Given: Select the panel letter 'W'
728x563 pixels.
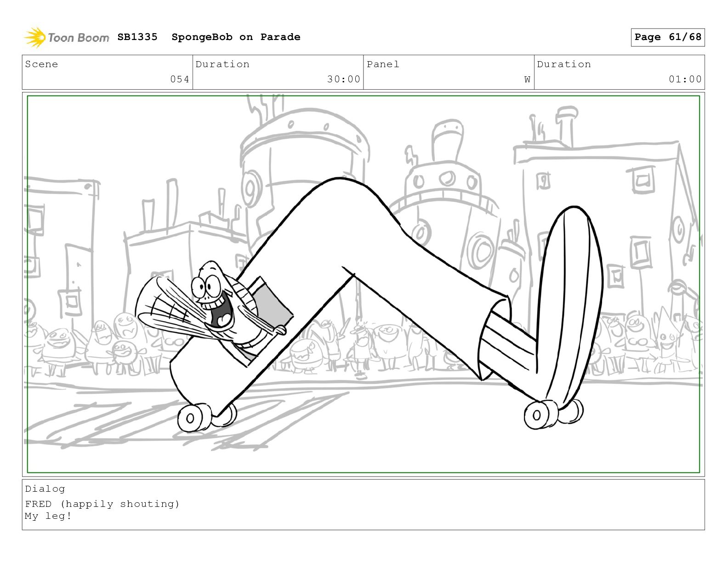Looking at the screenshot, I should 527,80.
